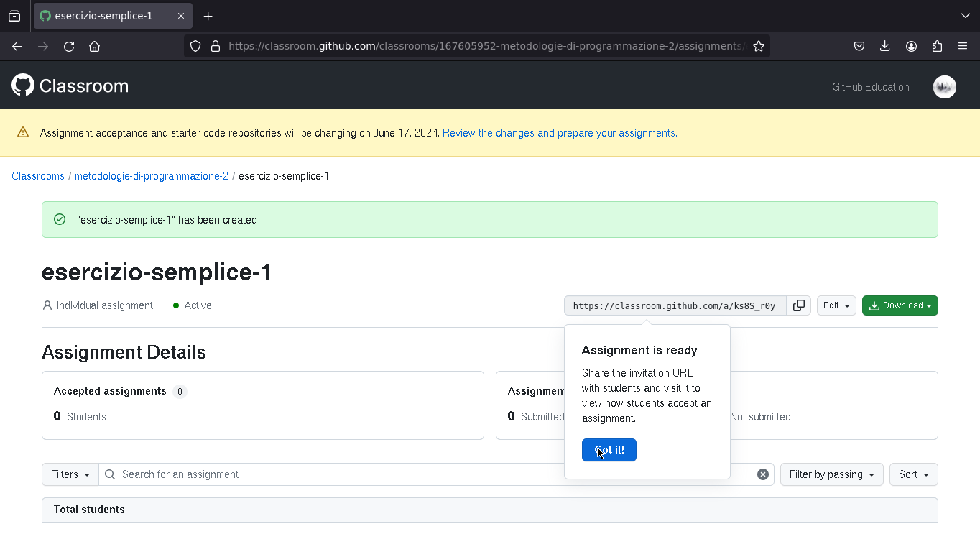Click the Assignment is ready popup title

pos(639,351)
